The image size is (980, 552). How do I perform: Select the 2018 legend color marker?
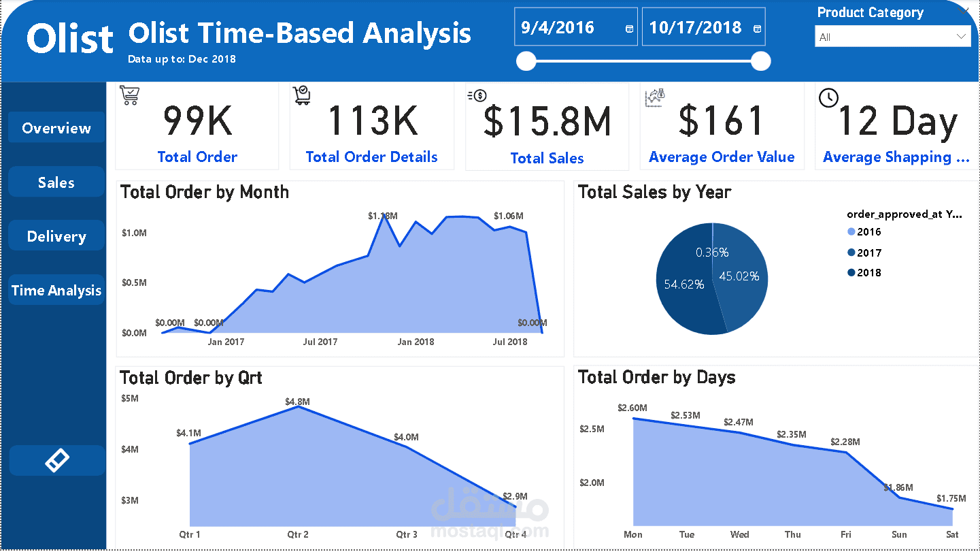click(851, 273)
